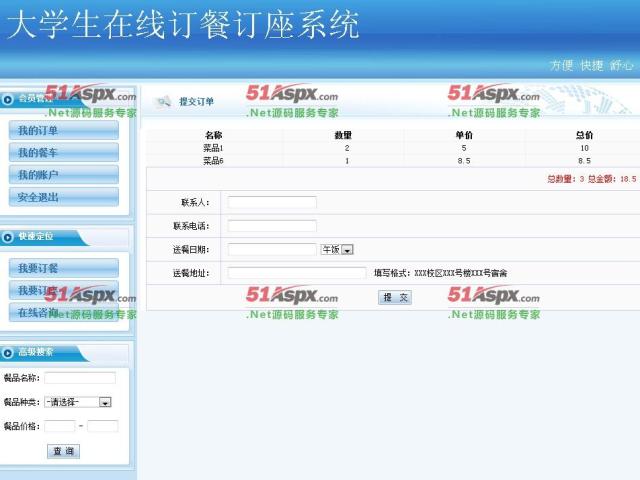Viewport: 640px width, 480px height.
Task: Click the 快速定位 panel header icon
Action: coord(7,237)
